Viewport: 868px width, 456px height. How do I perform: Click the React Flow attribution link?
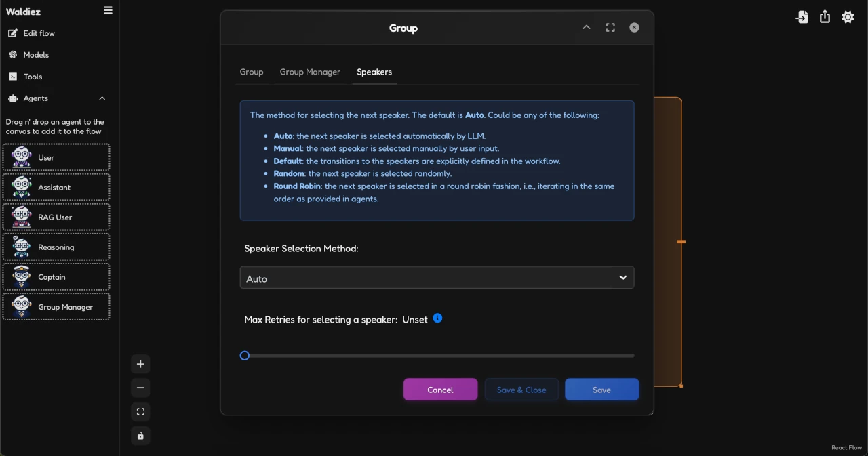(846, 448)
